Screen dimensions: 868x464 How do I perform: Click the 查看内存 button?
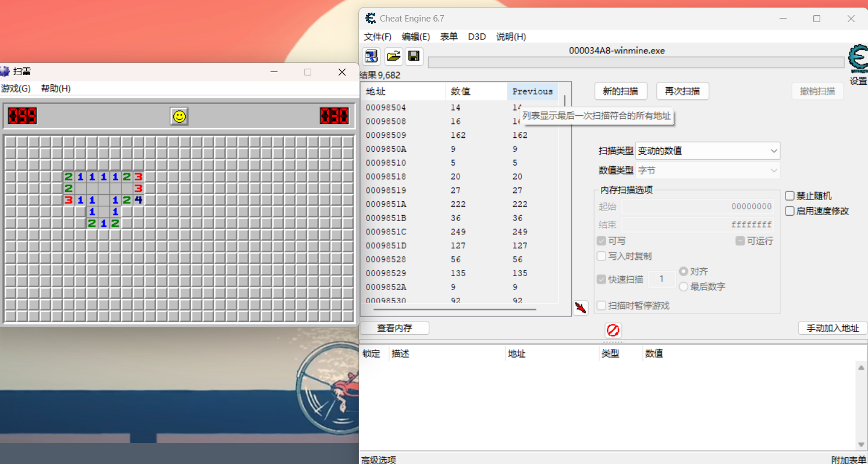[394, 328]
